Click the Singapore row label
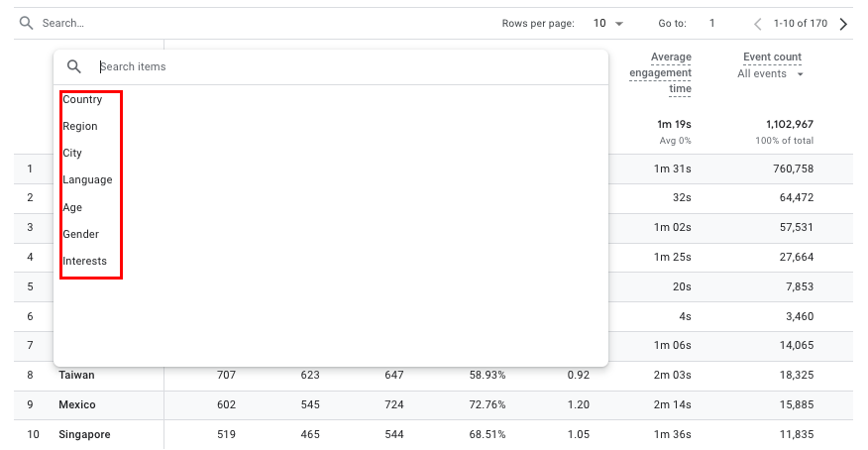The width and height of the screenshot is (868, 450). 84,435
